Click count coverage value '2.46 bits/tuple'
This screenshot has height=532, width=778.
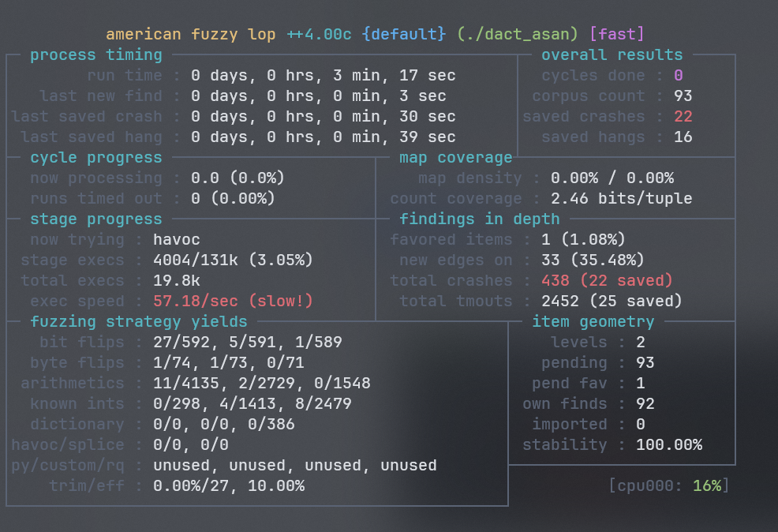point(621,198)
